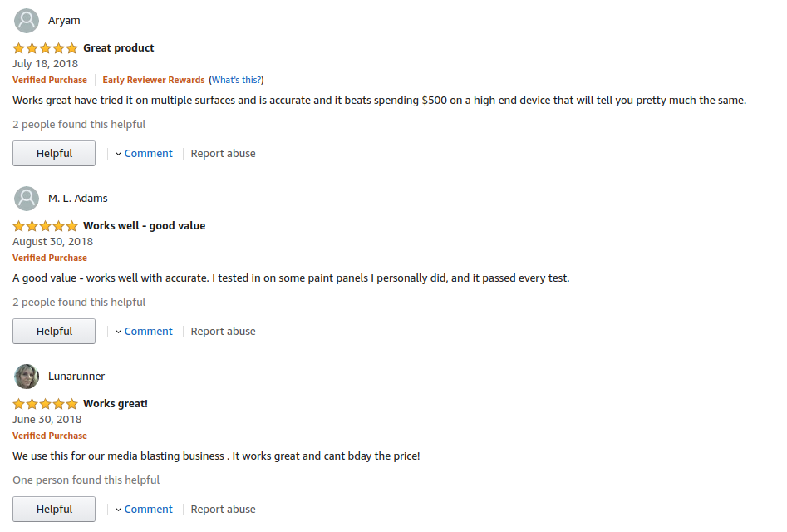787x532 pixels.
Task: Mark M. L. Adams' review as Helpful
Action: pos(54,331)
